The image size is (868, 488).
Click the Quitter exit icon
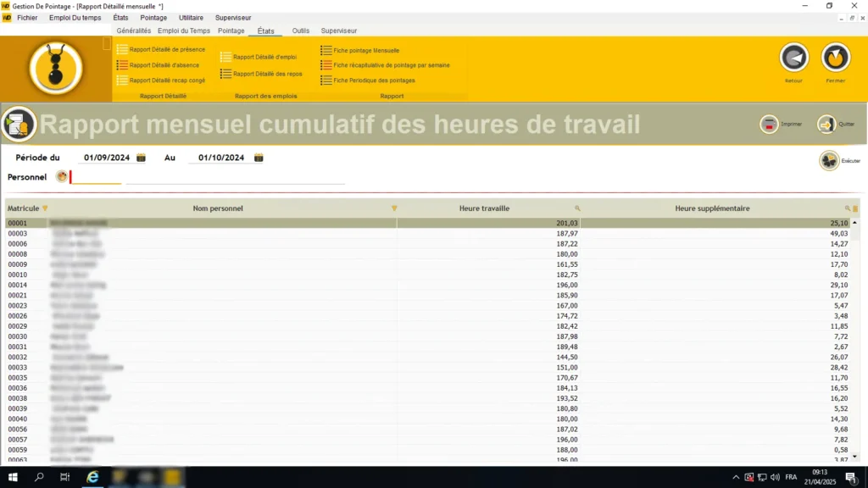coord(826,124)
